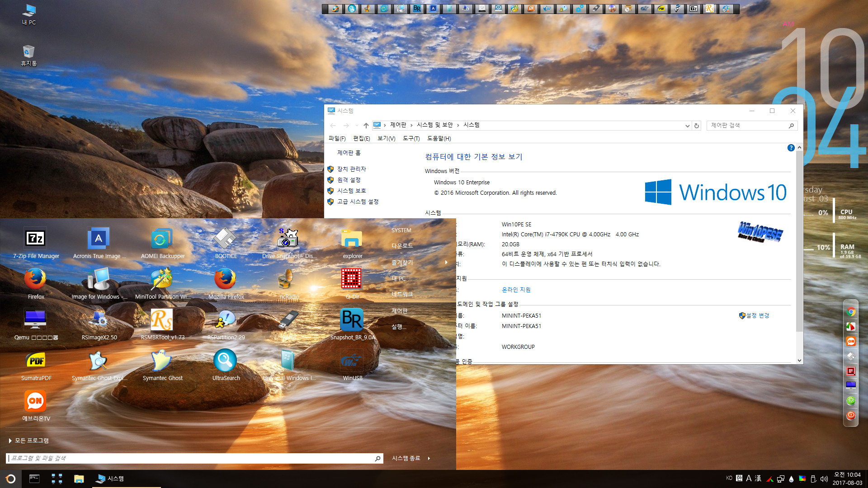Image resolution: width=868 pixels, height=488 pixels.
Task: Open the 편집(E) menu
Action: [x=361, y=138]
